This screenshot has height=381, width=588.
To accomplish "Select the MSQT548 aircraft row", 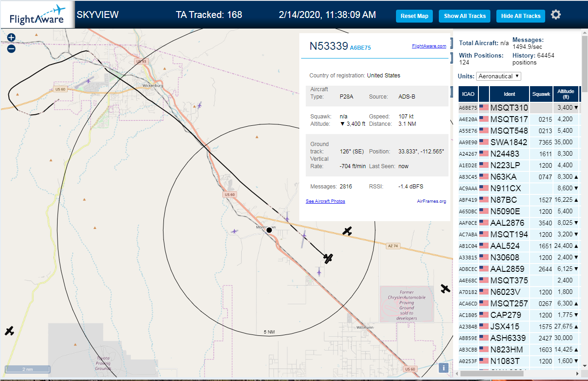I will 519,131.
